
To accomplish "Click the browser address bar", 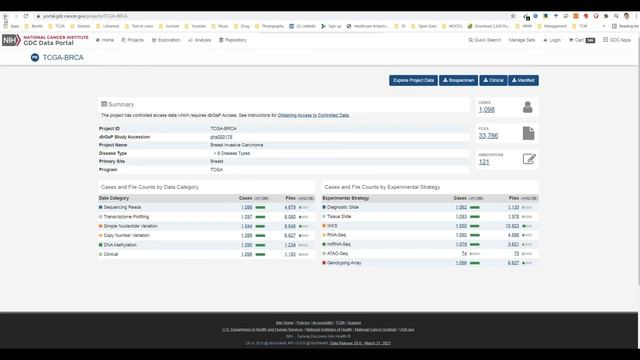I will point(269,16).
